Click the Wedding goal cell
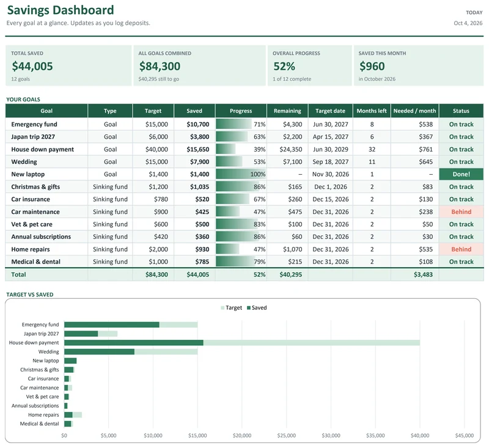This screenshot has width=489, height=448. click(46, 162)
